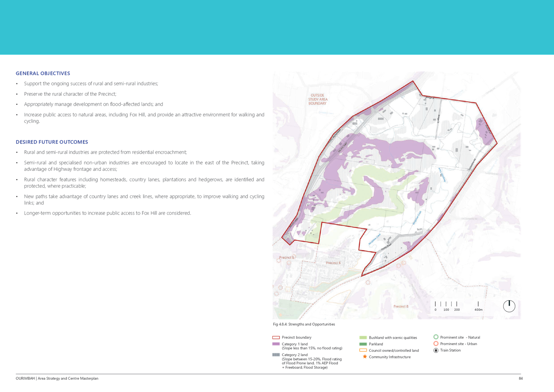The height and width of the screenshot is (392, 554).
Task: Click the Precinct 6 label on map
Action: pos(333,263)
